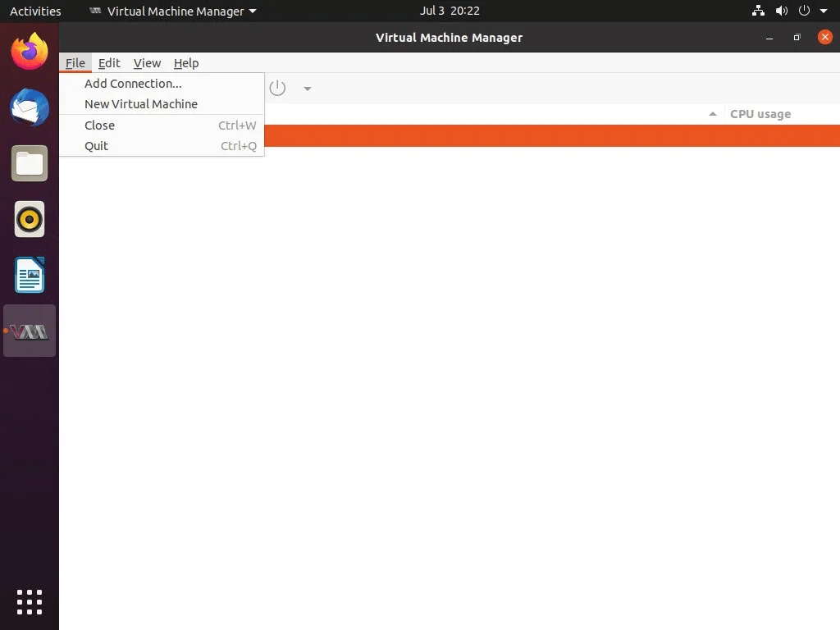The height and width of the screenshot is (630, 840).
Task: Open the Help menu
Action: tap(186, 63)
